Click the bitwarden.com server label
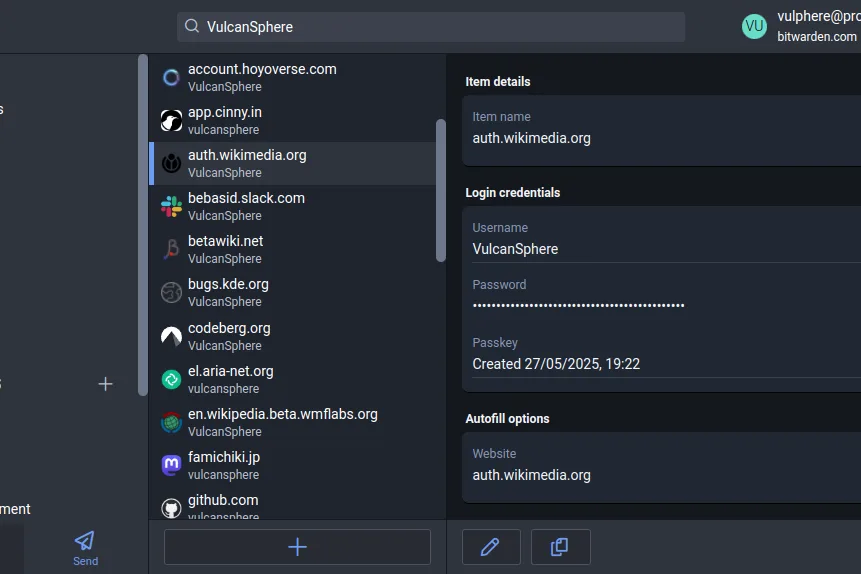 click(817, 37)
